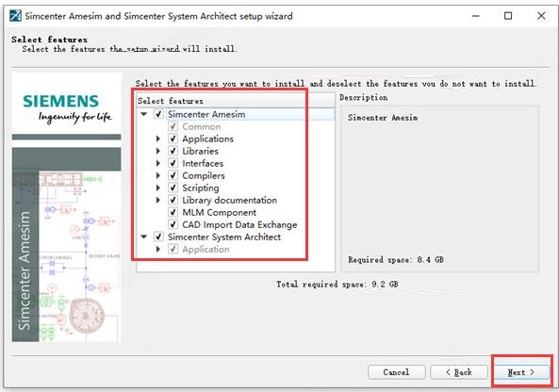Screen dimensions: 559x392
Task: Uncheck the Simcenter Amesim checkbox
Action: point(158,114)
